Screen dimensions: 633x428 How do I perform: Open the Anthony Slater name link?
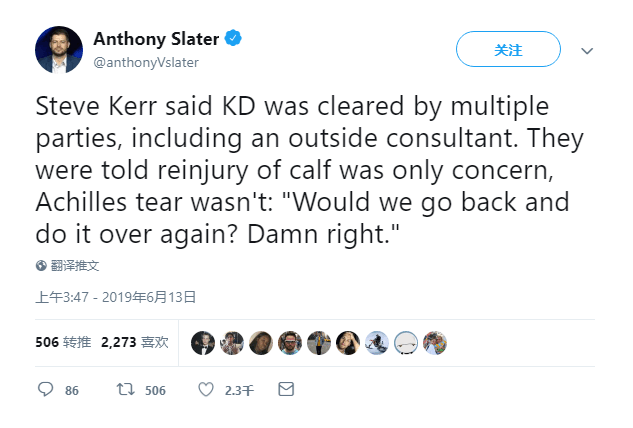click(x=156, y=39)
